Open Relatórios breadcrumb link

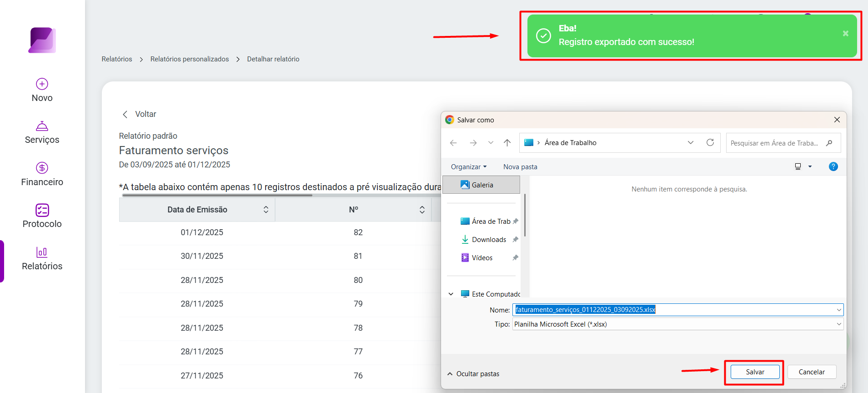(117, 59)
